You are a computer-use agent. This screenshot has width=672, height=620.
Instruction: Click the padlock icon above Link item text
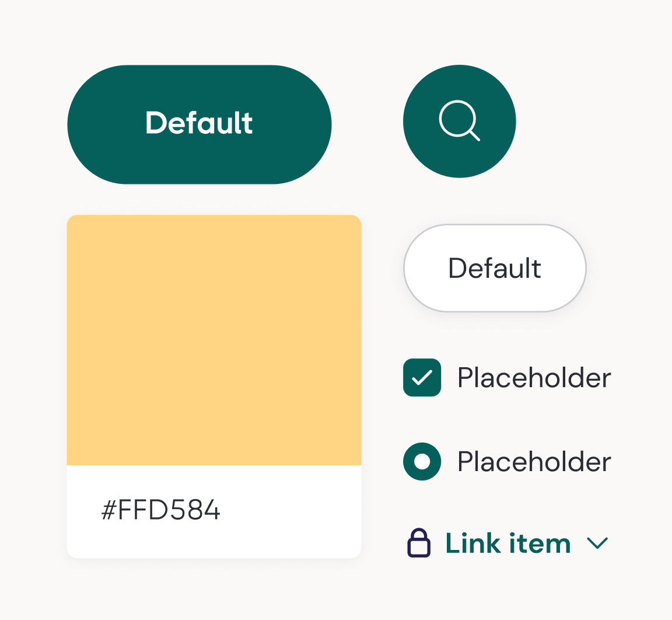(420, 543)
